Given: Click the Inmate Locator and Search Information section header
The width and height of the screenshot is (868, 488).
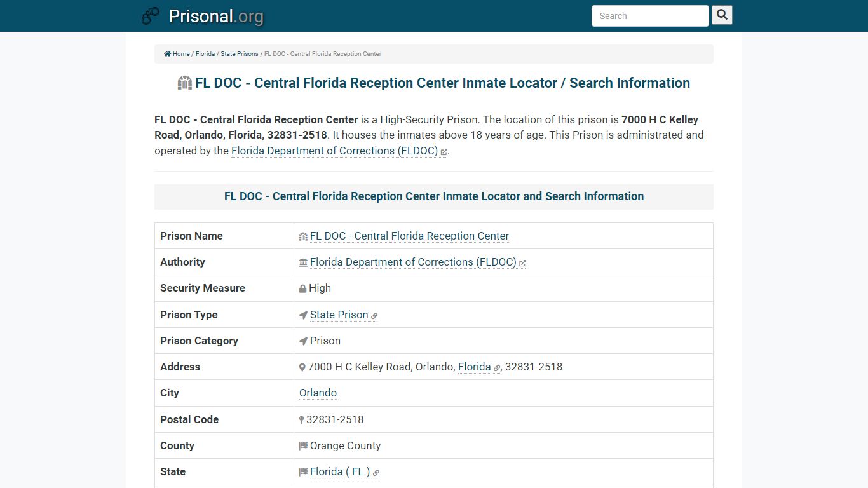Looking at the screenshot, I should point(434,196).
